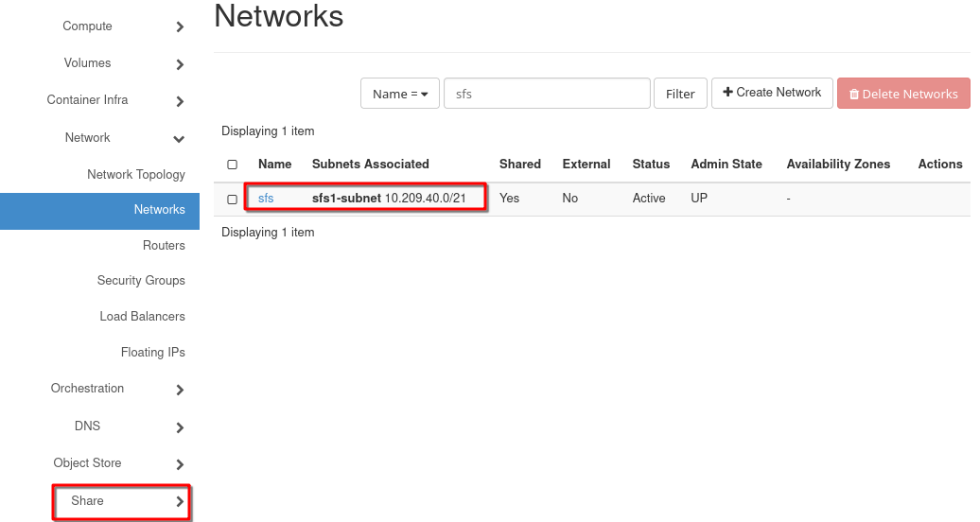
Task: Click the Name column header
Action: click(x=275, y=164)
